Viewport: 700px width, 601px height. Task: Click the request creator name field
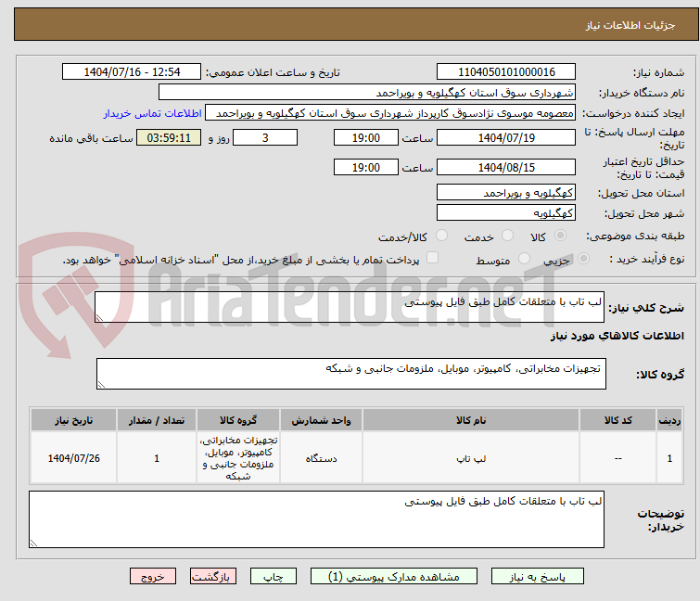coord(390,113)
